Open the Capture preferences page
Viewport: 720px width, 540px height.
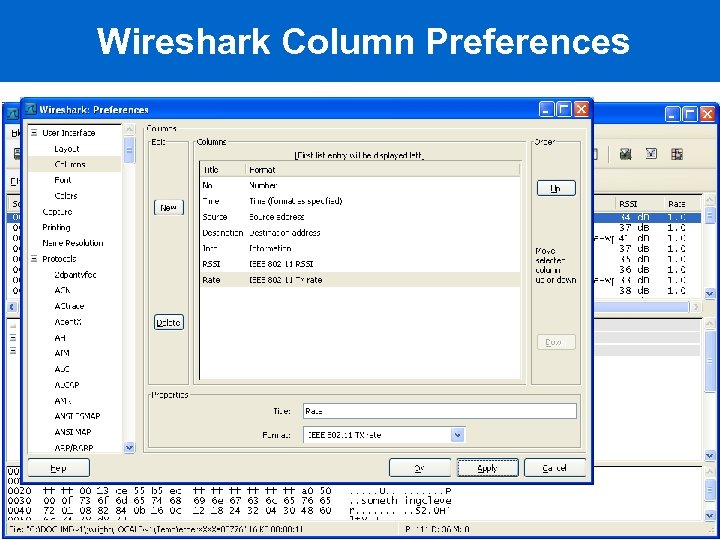point(57,212)
